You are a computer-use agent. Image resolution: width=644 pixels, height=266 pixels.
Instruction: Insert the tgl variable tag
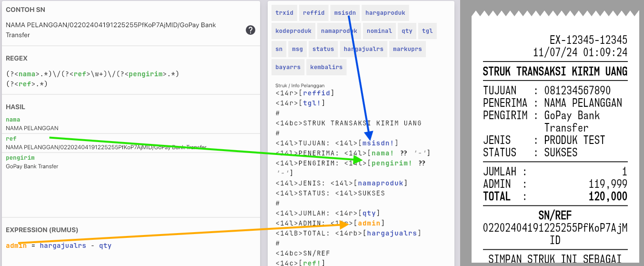(x=427, y=31)
